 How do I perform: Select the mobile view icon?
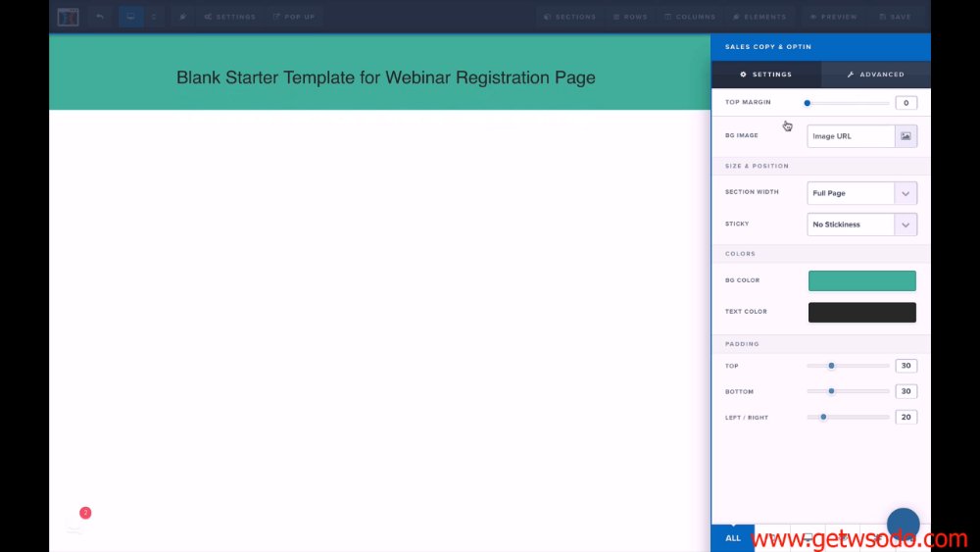pos(154,17)
